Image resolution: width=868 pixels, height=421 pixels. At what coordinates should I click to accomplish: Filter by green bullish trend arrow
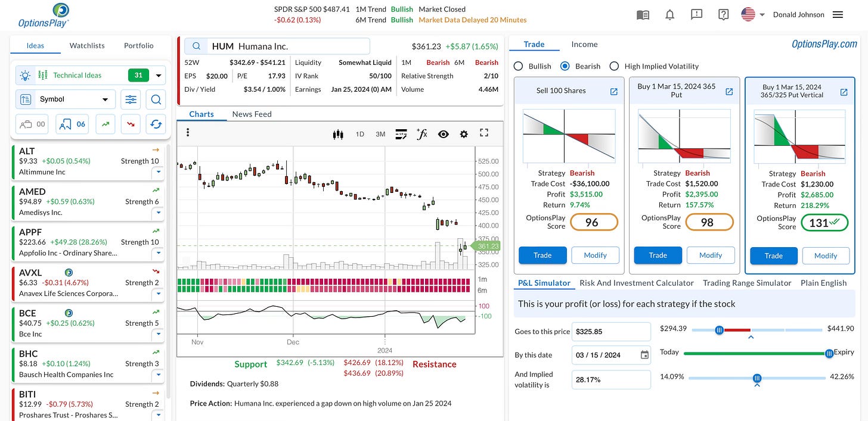[106, 124]
